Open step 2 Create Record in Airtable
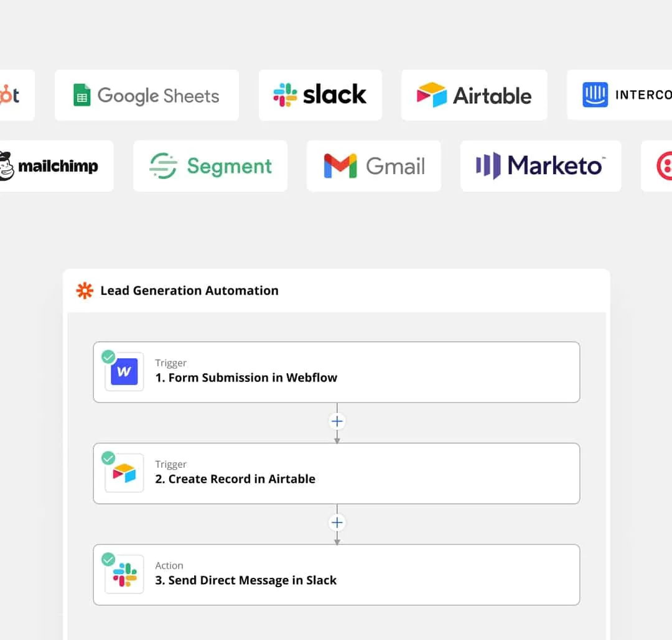This screenshot has height=640, width=672. 337,473
